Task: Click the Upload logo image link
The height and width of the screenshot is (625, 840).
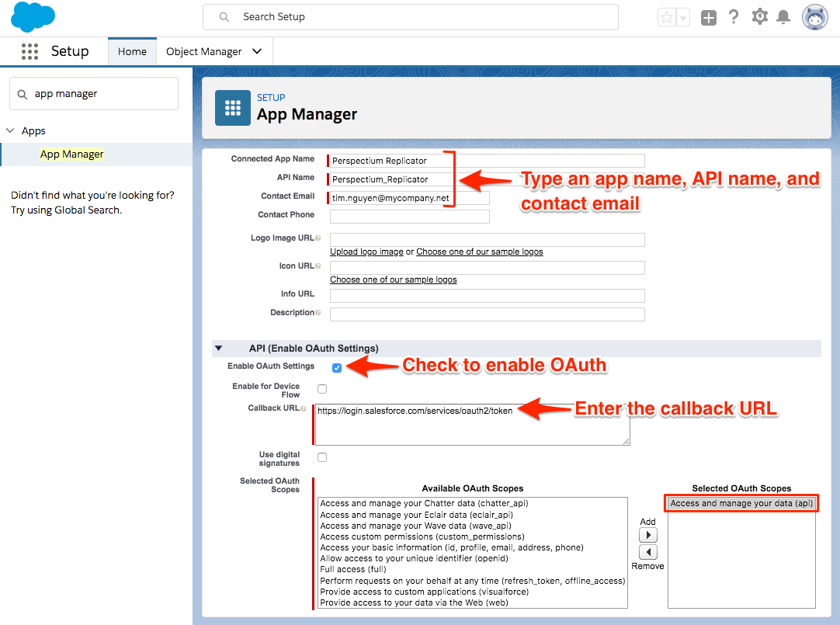Action: point(366,252)
